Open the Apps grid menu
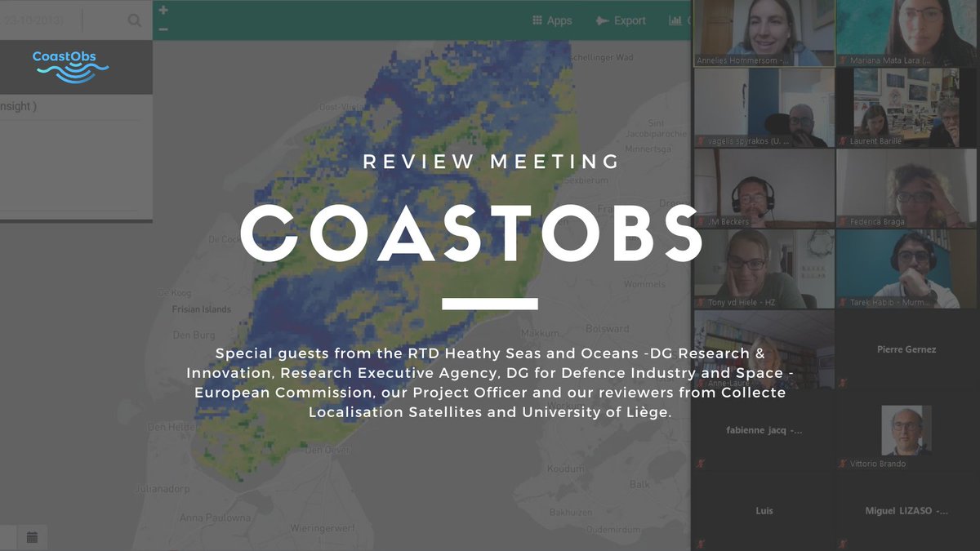The width and height of the screenshot is (980, 551). (552, 20)
